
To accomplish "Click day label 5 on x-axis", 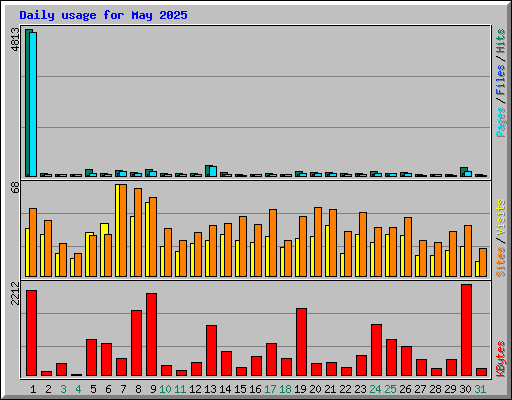I will [x=93, y=389].
